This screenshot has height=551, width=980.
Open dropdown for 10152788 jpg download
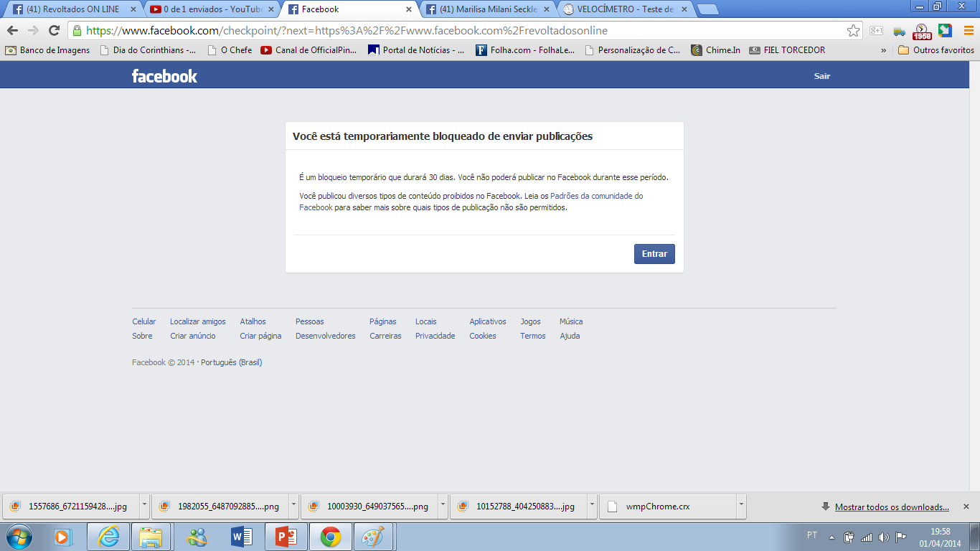pyautogui.click(x=592, y=507)
